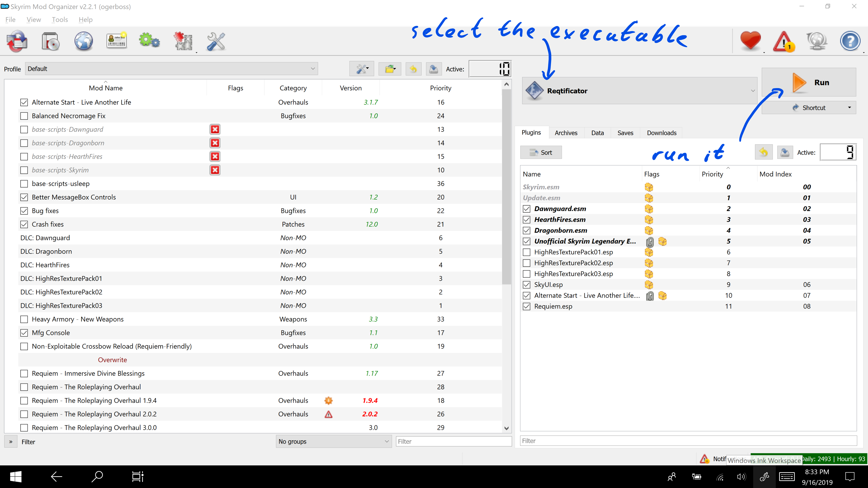Image resolution: width=868 pixels, height=488 pixels.
Task: Open the blue help question icon
Action: [850, 41]
